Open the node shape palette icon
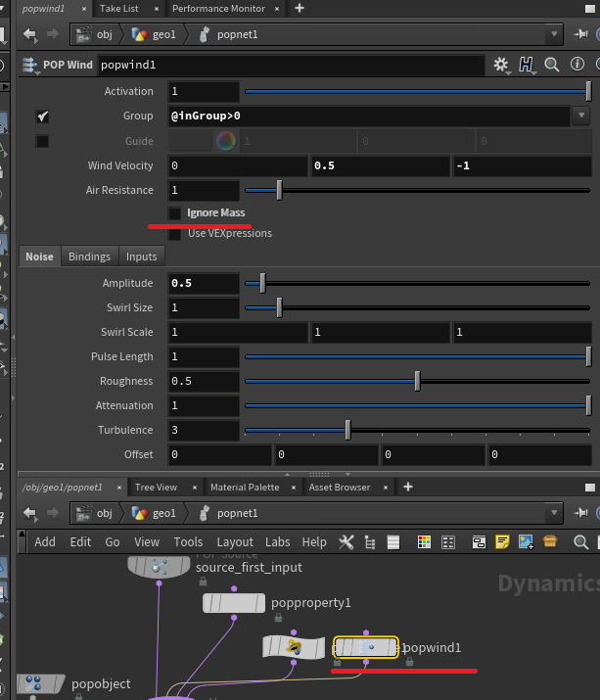Viewport: 600px width, 700px height. point(447,542)
